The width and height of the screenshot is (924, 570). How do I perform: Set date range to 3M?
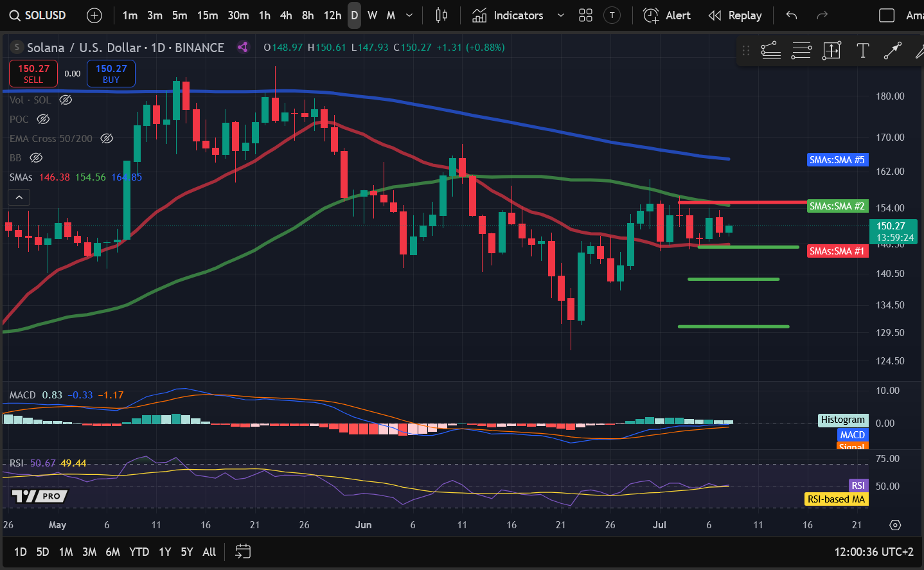[89, 551]
